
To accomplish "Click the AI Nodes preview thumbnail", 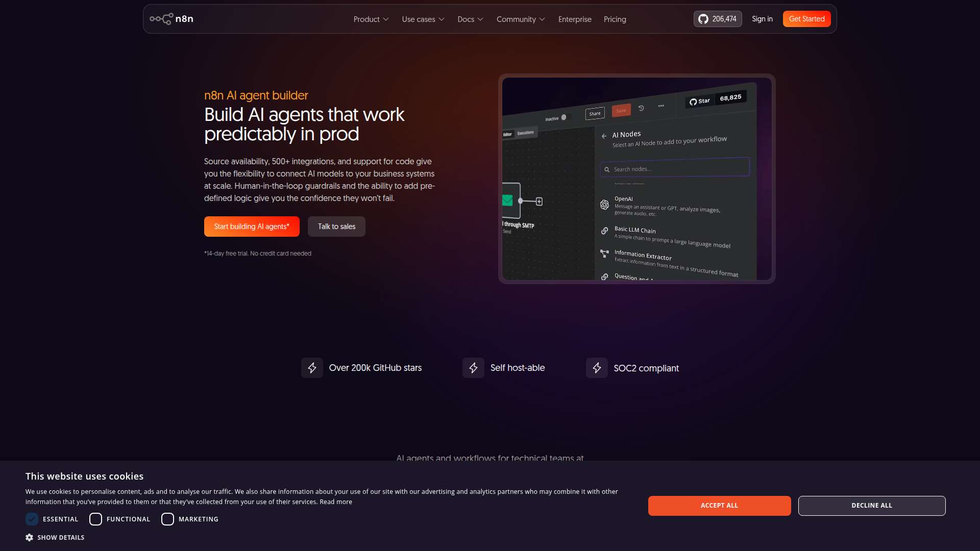I will [x=637, y=179].
